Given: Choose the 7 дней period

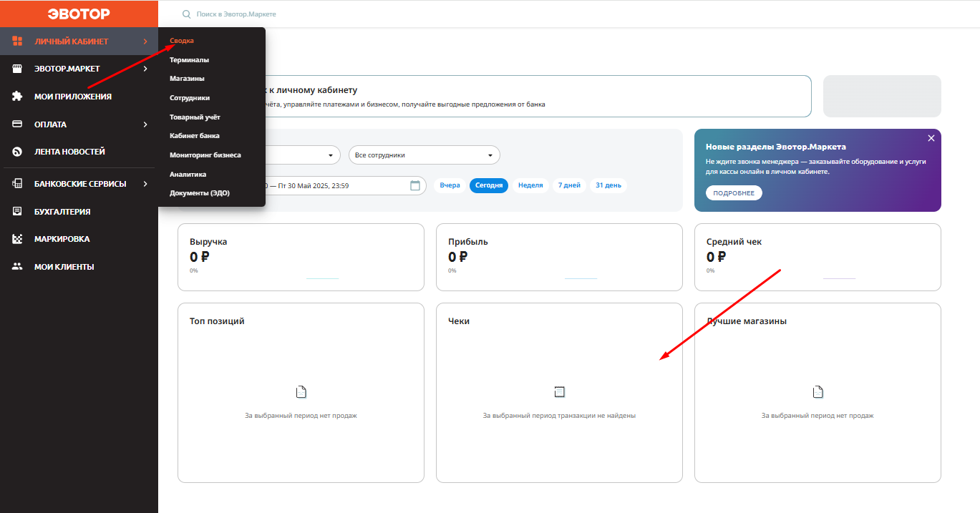Looking at the screenshot, I should point(570,185).
